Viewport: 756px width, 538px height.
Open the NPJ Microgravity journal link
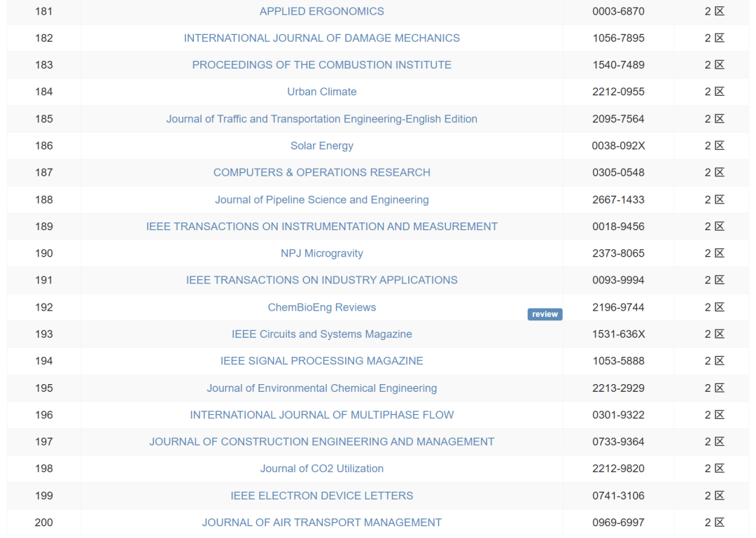coord(321,253)
